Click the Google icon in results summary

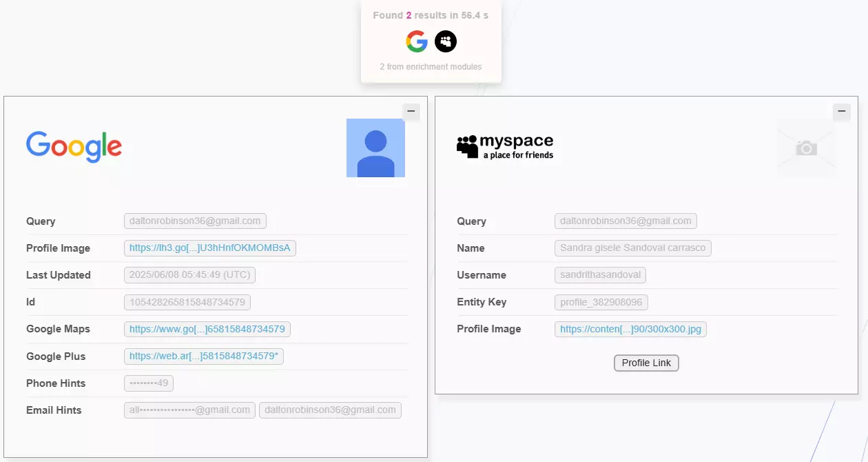[417, 41]
